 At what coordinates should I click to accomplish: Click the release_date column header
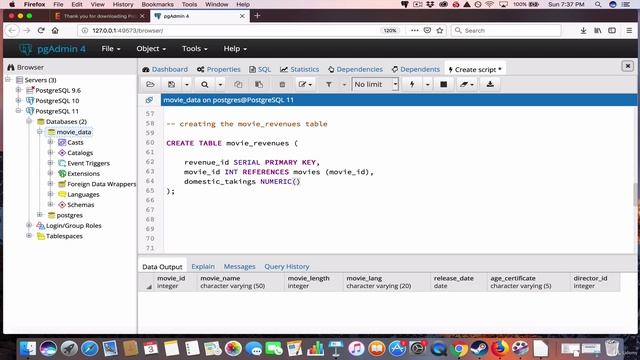[x=458, y=282]
